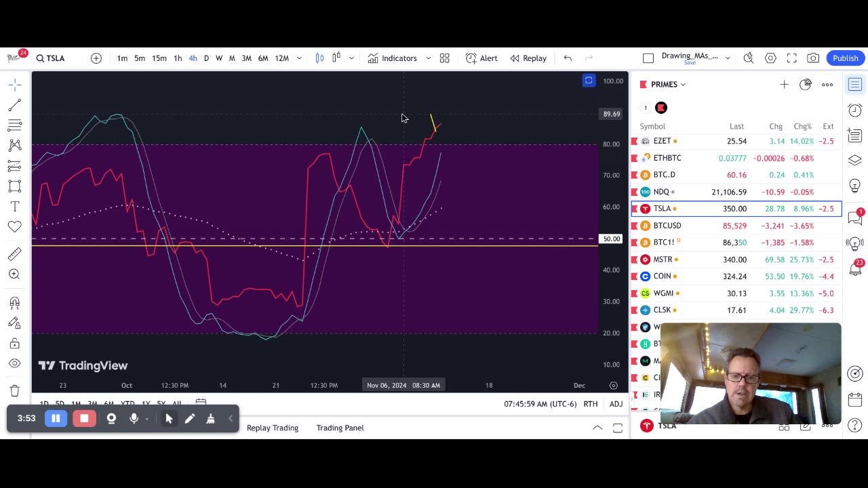Open the favorites heart icon tool
Screen dimensions: 868x488
[x=15, y=227]
